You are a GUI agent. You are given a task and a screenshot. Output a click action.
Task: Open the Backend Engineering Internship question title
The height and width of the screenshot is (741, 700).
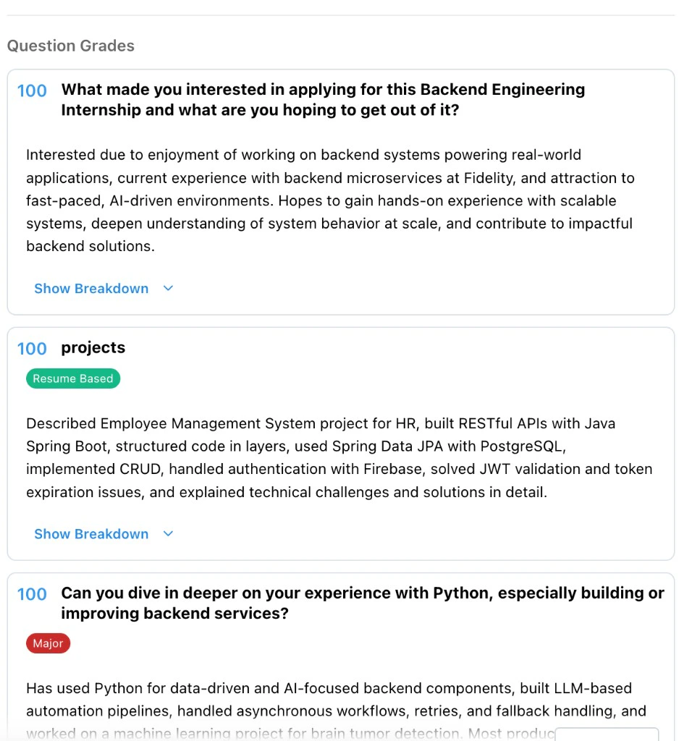coord(323,100)
